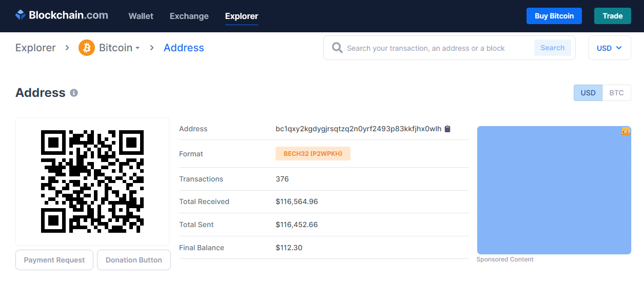Click the Sponsored Content label
The height and width of the screenshot is (283, 644).
point(505,259)
